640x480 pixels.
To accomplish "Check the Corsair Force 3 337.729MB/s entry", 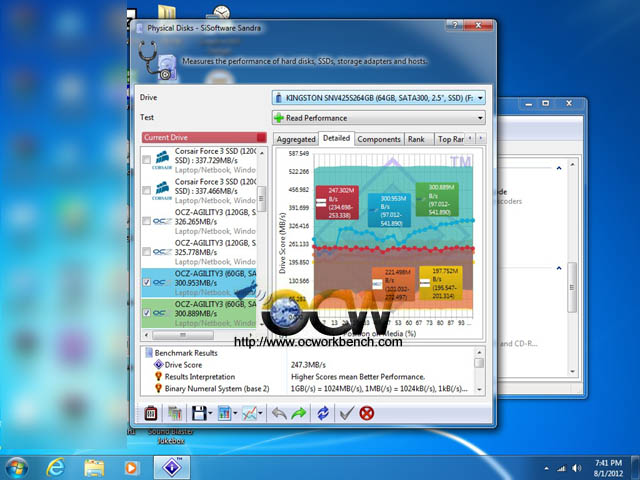I will pos(146,160).
